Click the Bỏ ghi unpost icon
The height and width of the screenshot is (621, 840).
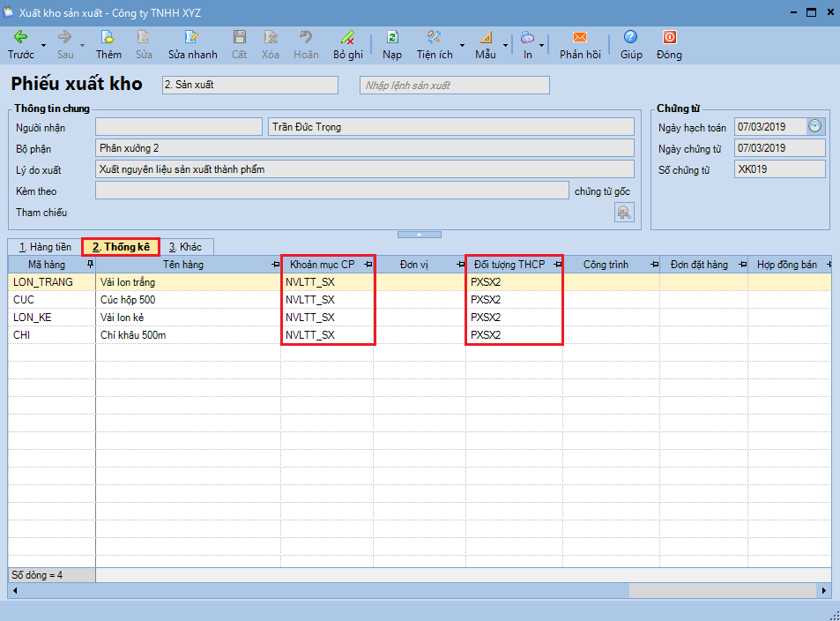point(348,38)
